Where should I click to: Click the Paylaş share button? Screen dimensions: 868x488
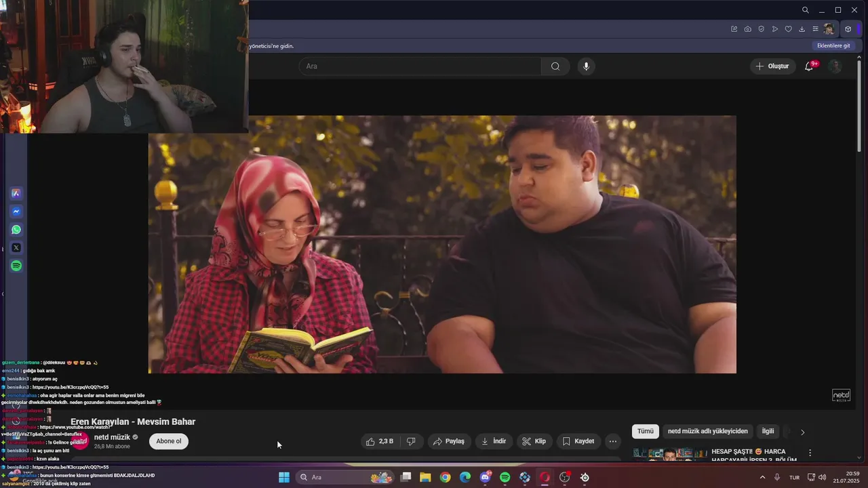click(x=449, y=441)
